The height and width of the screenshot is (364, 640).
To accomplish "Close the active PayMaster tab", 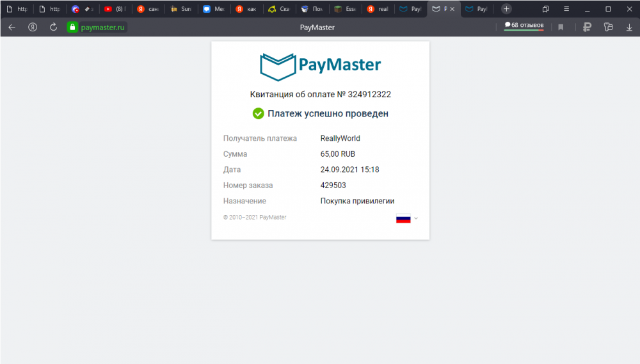I will pos(452,9).
